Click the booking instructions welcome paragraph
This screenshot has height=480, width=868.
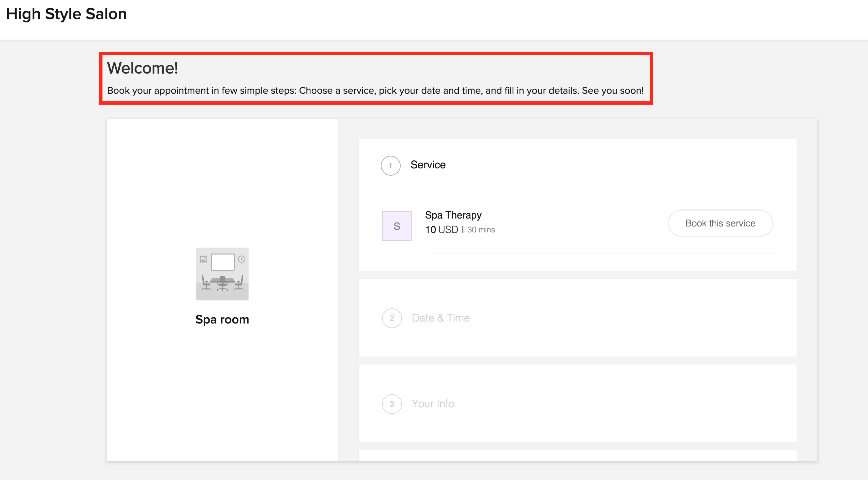tap(375, 91)
